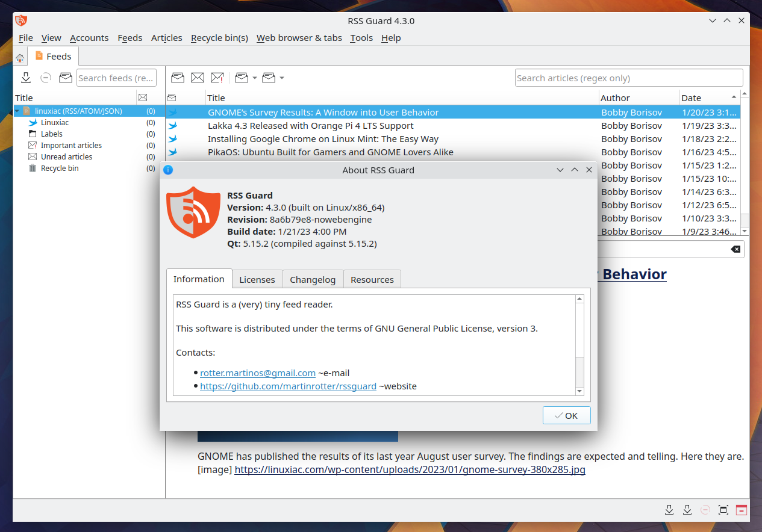Click the blue info icon in About dialog title bar
762x532 pixels.
[x=168, y=170]
